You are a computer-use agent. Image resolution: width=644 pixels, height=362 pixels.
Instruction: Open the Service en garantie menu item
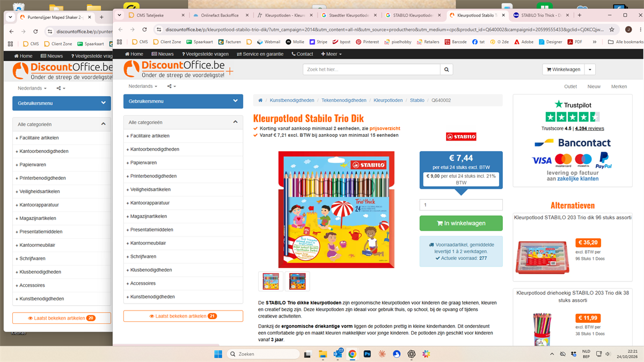260,54
